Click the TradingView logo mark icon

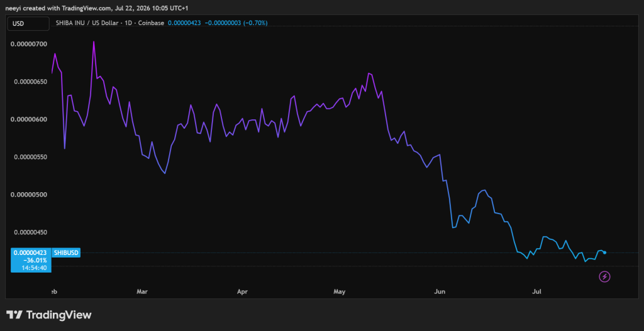14,315
